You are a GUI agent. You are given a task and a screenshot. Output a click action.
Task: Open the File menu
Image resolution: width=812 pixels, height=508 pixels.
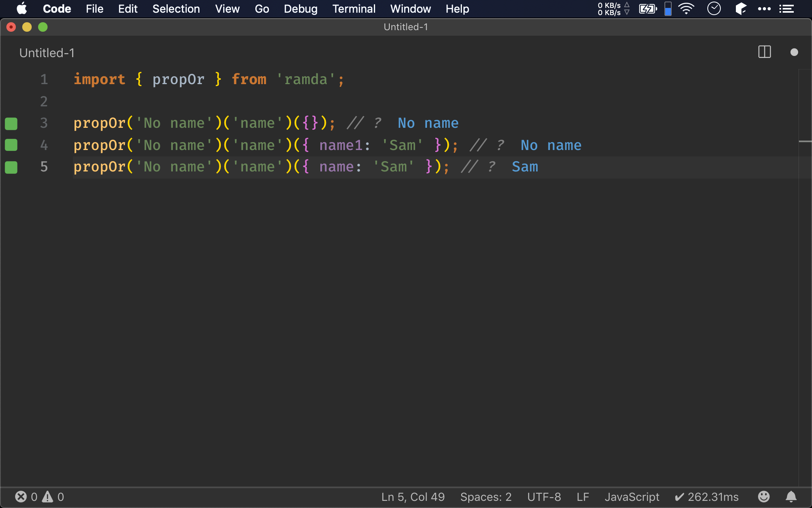pos(94,9)
